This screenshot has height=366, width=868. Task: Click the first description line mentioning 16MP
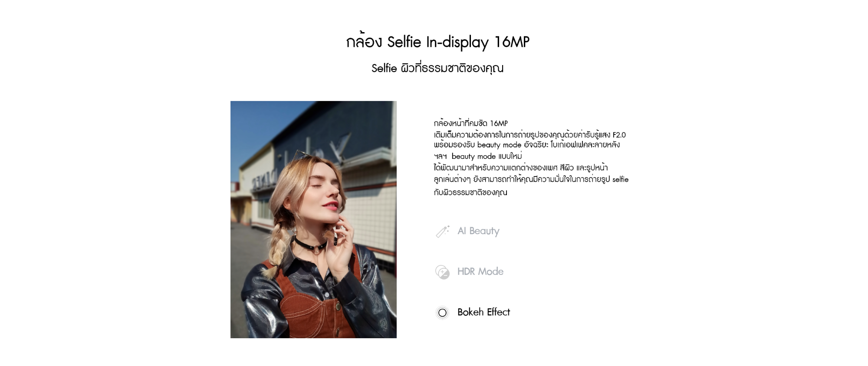[x=471, y=123]
